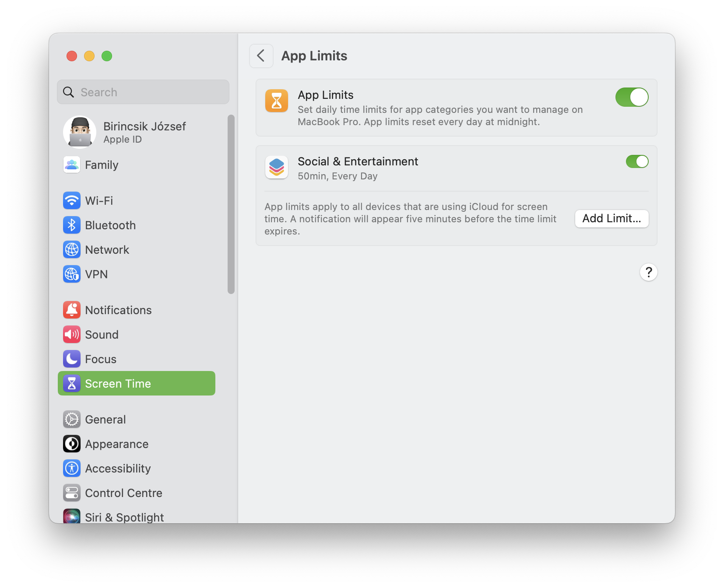724x588 pixels.
Task: Disable the Social & Entertainment limit toggle
Action: coord(637,161)
